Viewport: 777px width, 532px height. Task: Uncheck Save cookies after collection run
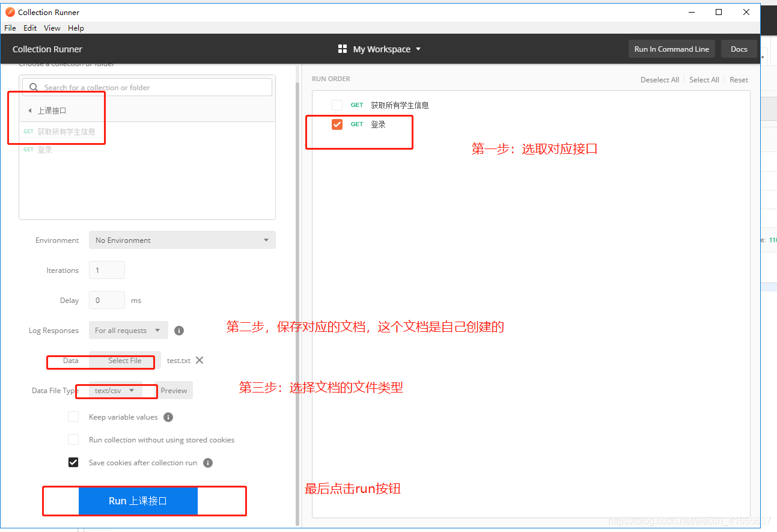(73, 462)
